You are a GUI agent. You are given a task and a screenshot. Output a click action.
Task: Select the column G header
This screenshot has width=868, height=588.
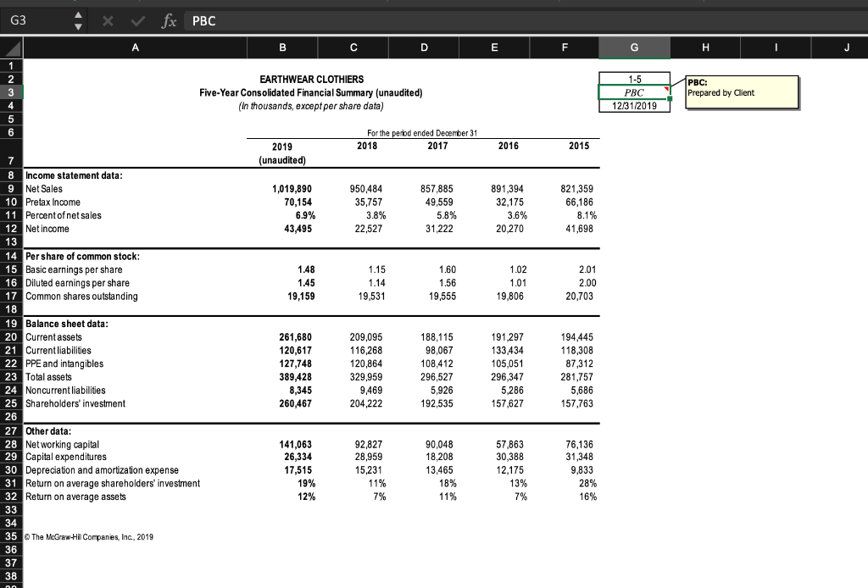pyautogui.click(x=634, y=48)
